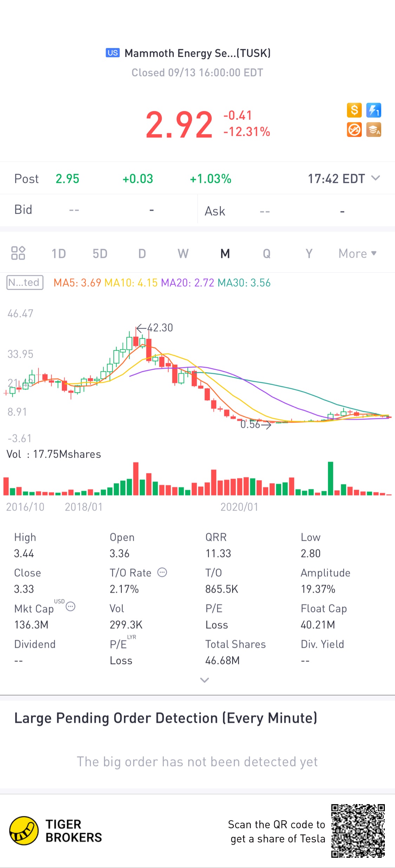
Task: Tap the T/O 865.5K value
Action: click(x=222, y=589)
